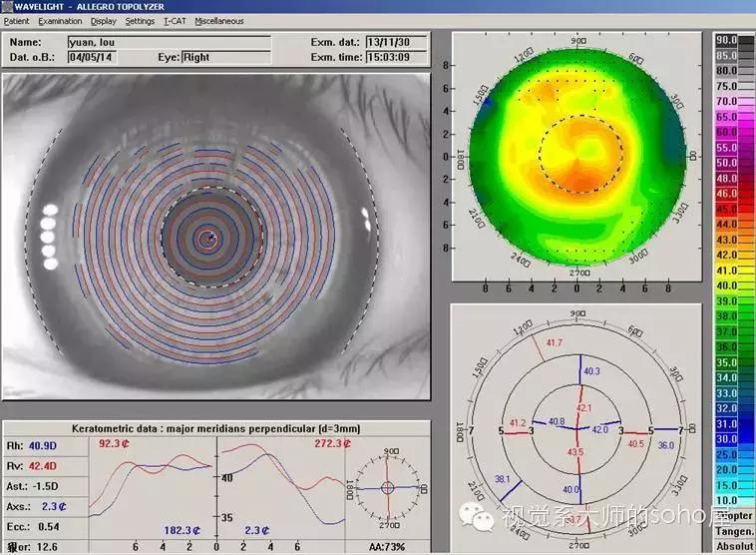Click the blue 182.3 meridian label
The image size is (756, 555).
click(182, 531)
